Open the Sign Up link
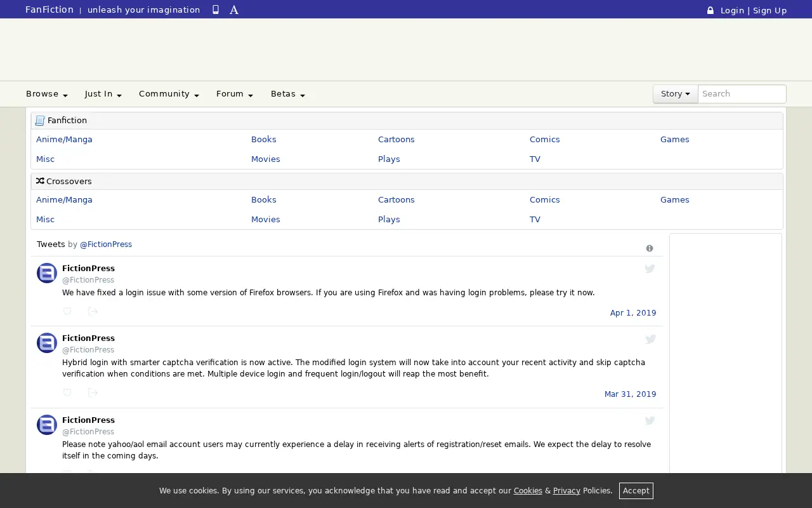 coord(769,10)
